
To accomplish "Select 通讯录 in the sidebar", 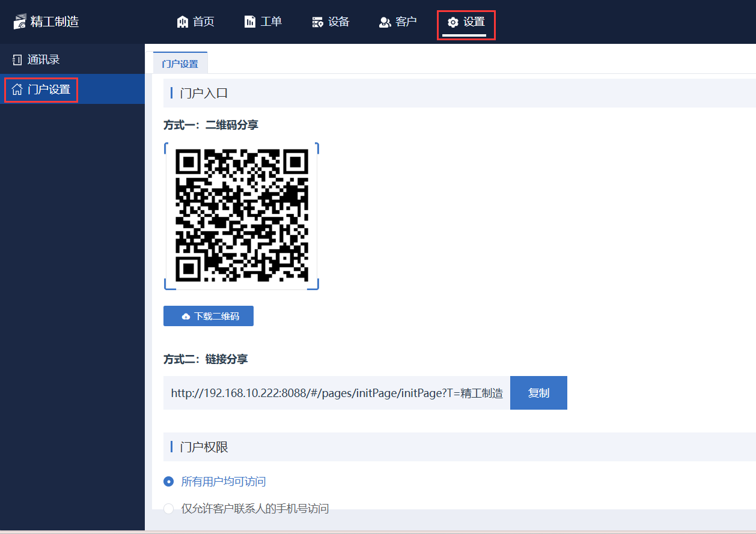I will pos(72,59).
